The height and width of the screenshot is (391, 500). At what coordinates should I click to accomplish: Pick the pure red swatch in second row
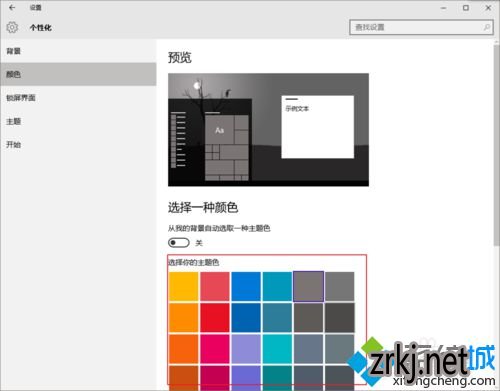pyautogui.click(x=215, y=318)
